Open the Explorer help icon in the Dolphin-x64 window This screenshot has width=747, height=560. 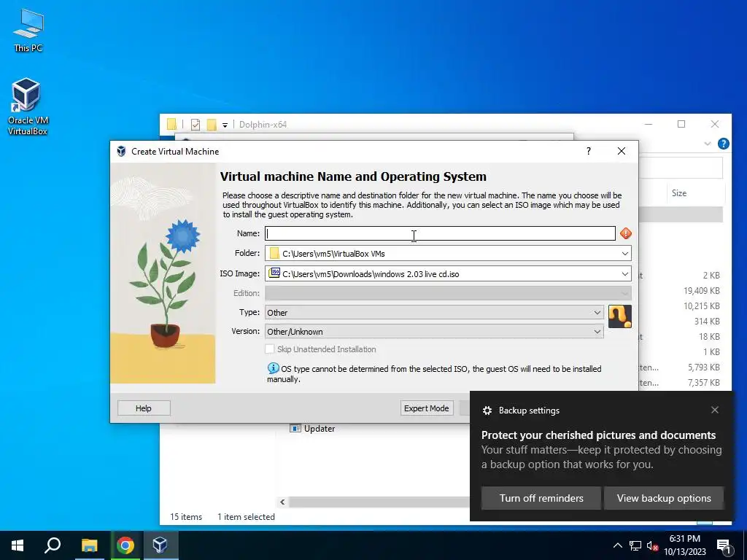pos(723,144)
